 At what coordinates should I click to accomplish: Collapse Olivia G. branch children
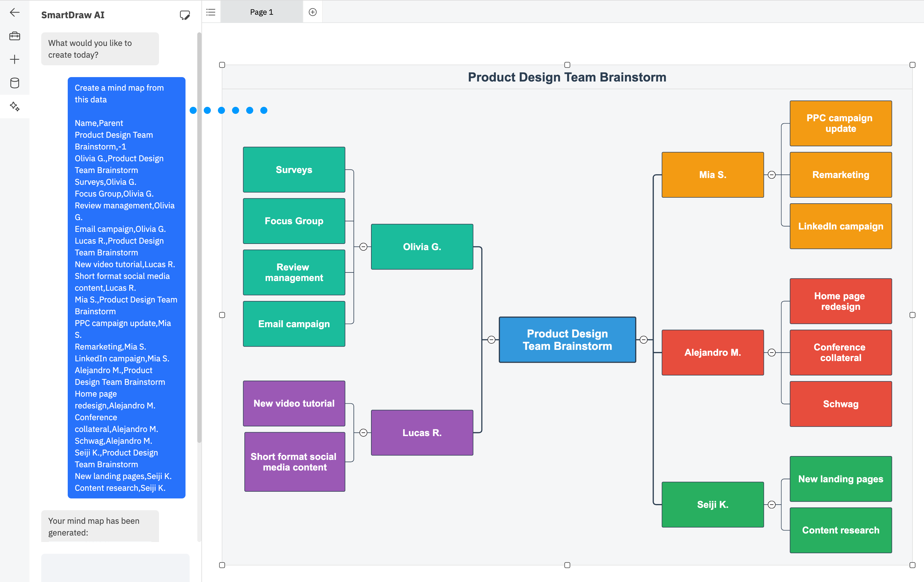[x=363, y=247]
